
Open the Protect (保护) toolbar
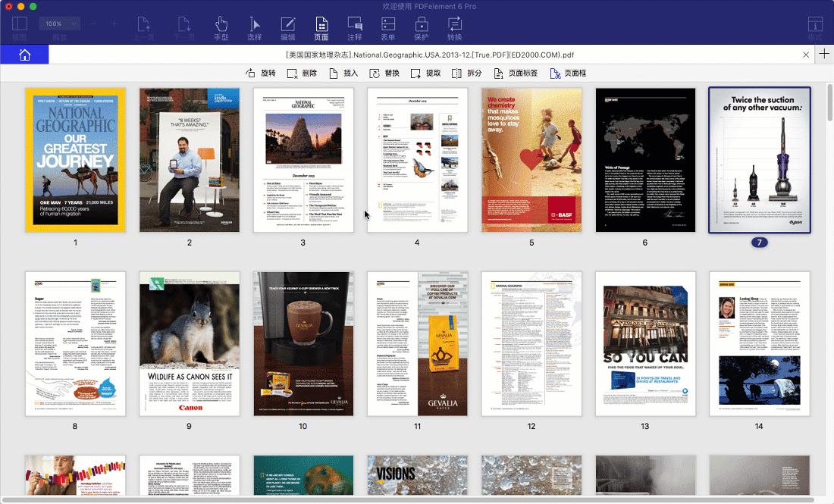pos(422,29)
